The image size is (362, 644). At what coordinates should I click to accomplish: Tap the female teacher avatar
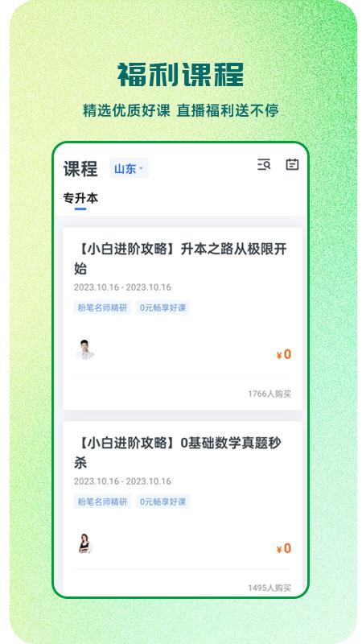tap(84, 543)
